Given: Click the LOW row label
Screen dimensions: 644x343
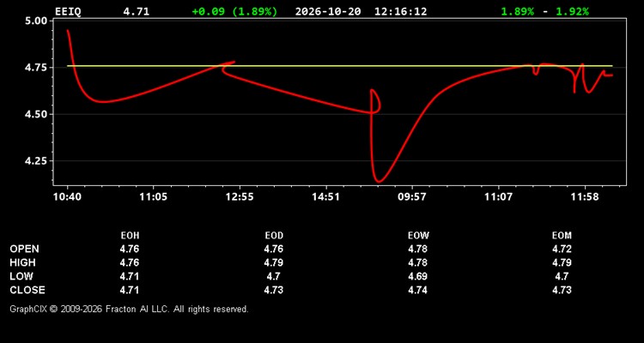Looking at the screenshot, I should coord(21,276).
